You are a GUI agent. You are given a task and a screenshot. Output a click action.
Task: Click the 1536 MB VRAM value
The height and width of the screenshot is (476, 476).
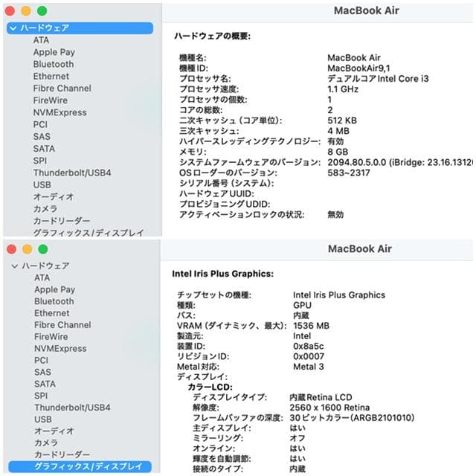pyautogui.click(x=311, y=326)
